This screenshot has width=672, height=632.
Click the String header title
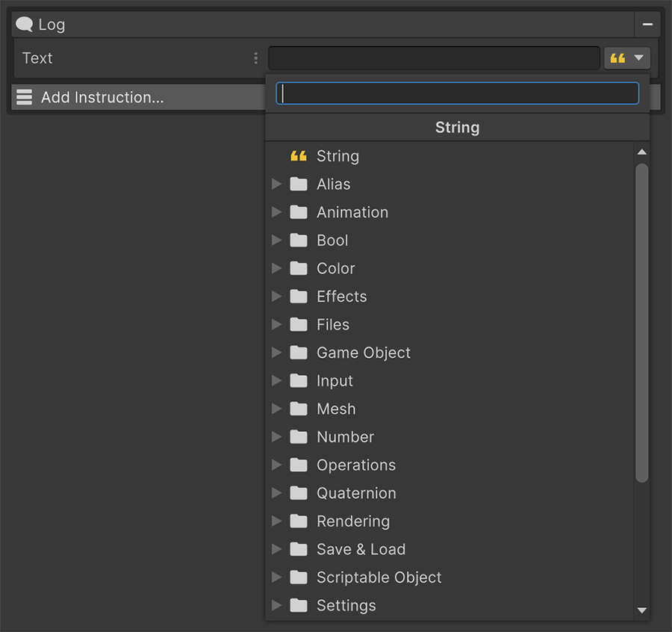[457, 127]
